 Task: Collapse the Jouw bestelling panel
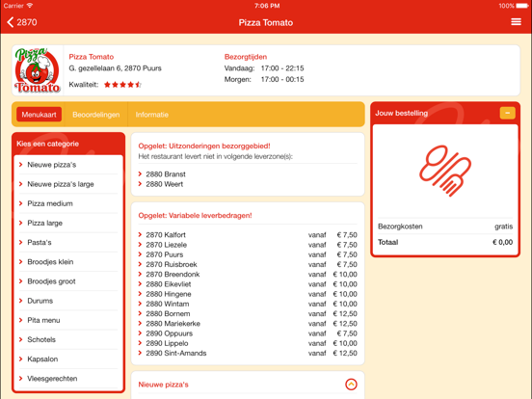pos(507,113)
